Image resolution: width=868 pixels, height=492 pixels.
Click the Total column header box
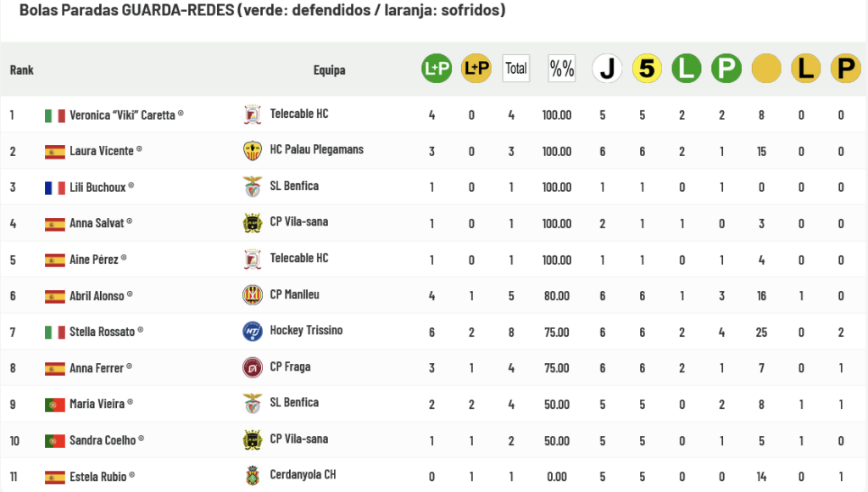tap(515, 69)
